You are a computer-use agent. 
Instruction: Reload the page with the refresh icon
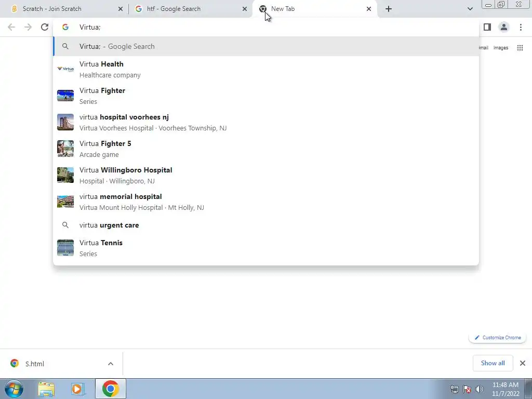(x=45, y=27)
